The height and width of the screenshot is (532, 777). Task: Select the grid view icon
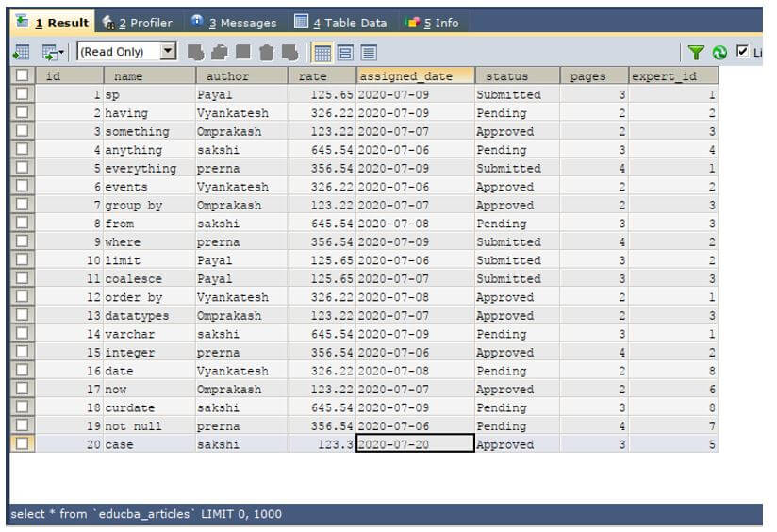coord(322,52)
